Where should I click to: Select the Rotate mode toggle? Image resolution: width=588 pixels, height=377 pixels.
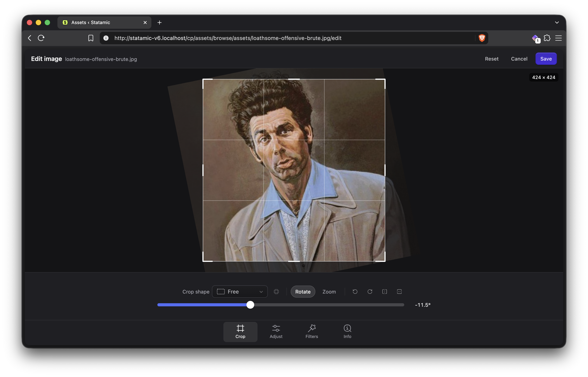point(303,292)
